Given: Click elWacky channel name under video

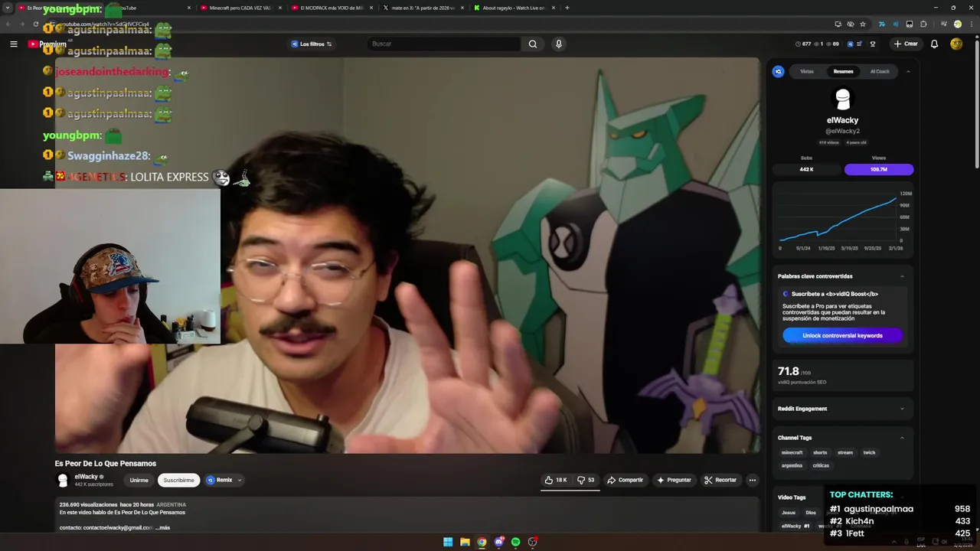Looking at the screenshot, I should (86, 477).
